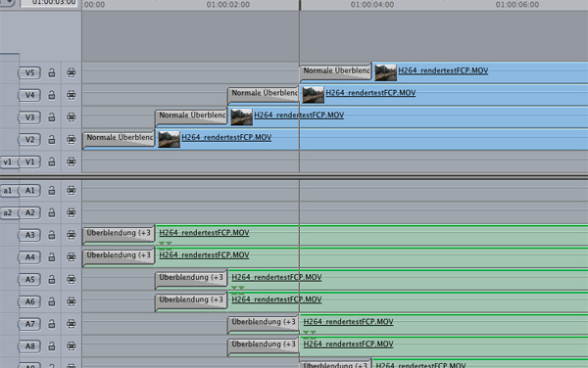Toggle the a2 source patch control

(8, 213)
